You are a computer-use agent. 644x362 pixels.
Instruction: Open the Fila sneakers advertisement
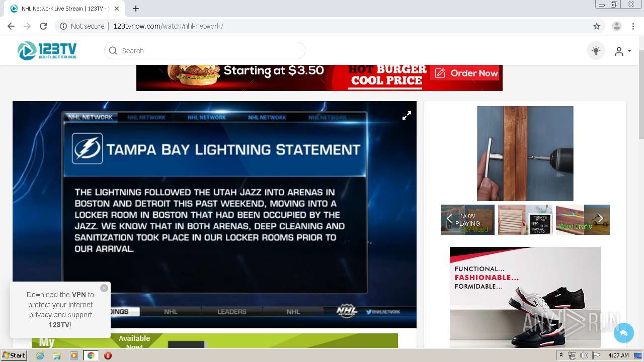pyautogui.click(x=525, y=297)
